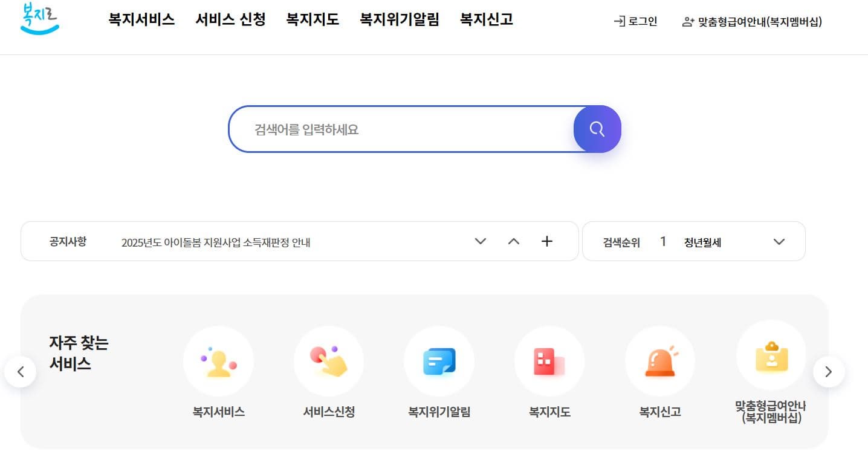
Task: Click the 복지신고 siren icon
Action: (x=660, y=361)
